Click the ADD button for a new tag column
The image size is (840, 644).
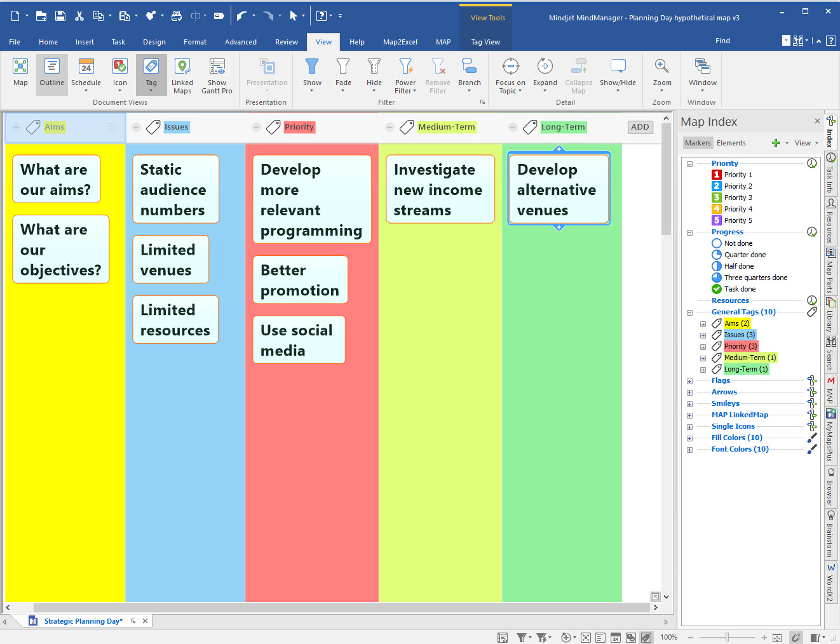coord(640,126)
